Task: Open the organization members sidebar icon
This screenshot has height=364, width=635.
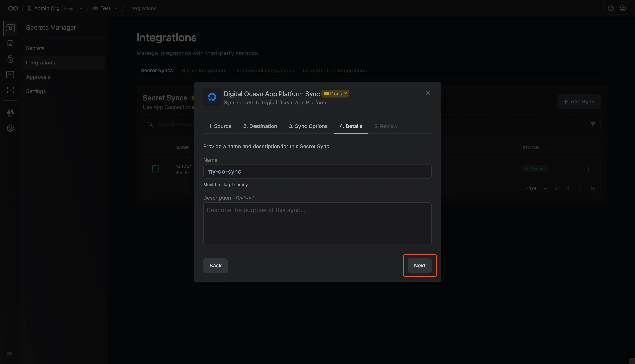Action: click(x=10, y=113)
